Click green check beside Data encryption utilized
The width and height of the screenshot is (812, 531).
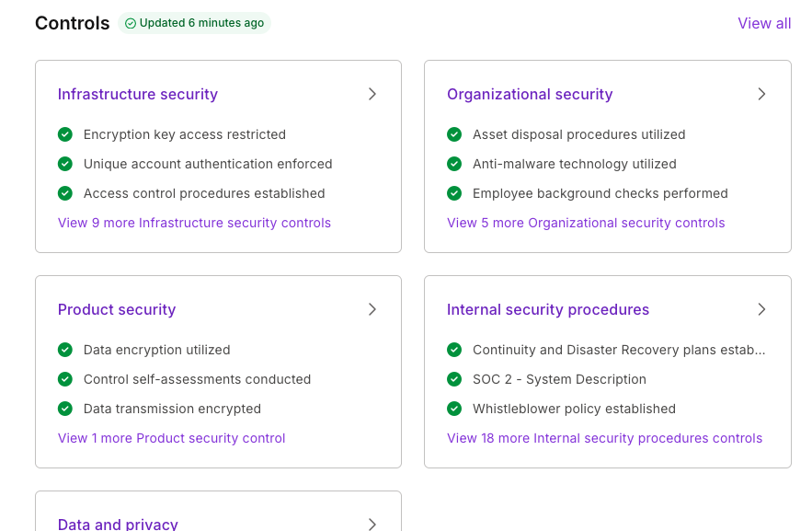tap(65, 350)
